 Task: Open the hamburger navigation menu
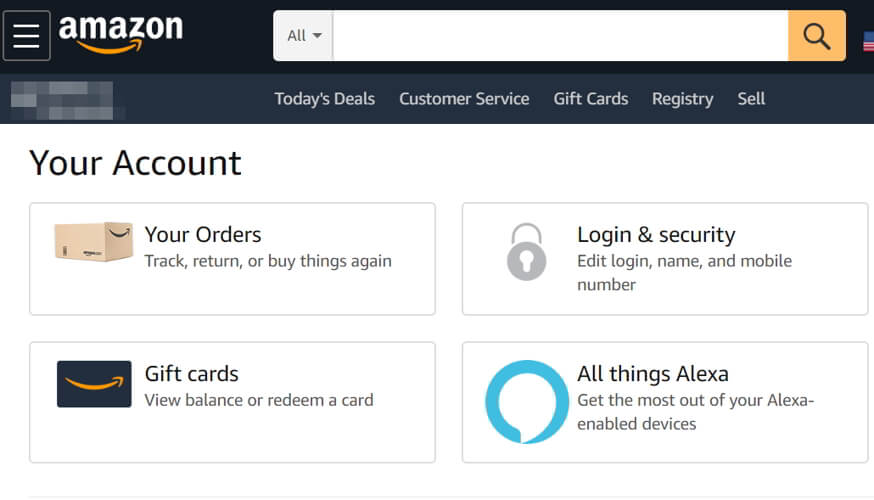pos(26,36)
